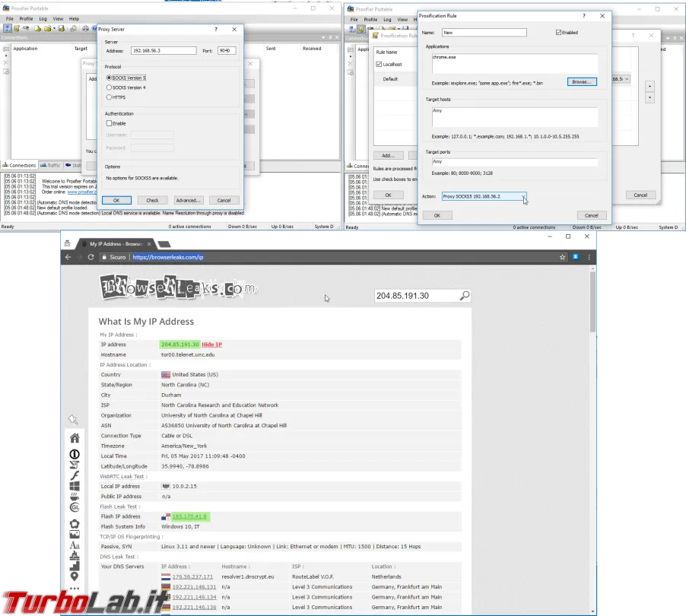Open Font fingerprinting Aa icon in sidebar
This screenshot has width=686, height=616.
coord(75,545)
